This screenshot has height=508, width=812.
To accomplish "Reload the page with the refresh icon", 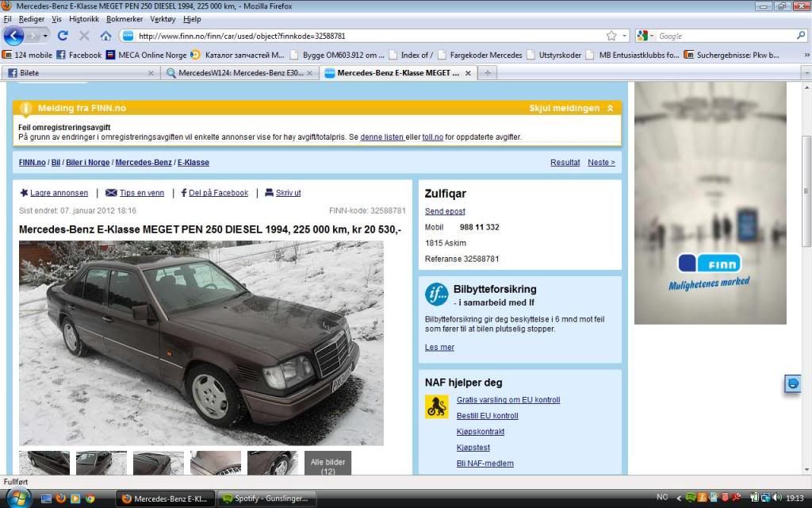I will (x=63, y=36).
